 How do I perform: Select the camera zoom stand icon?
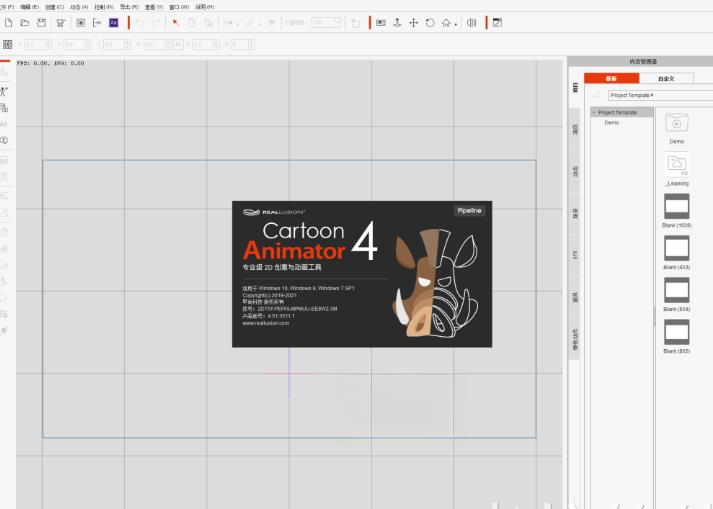[x=397, y=22]
